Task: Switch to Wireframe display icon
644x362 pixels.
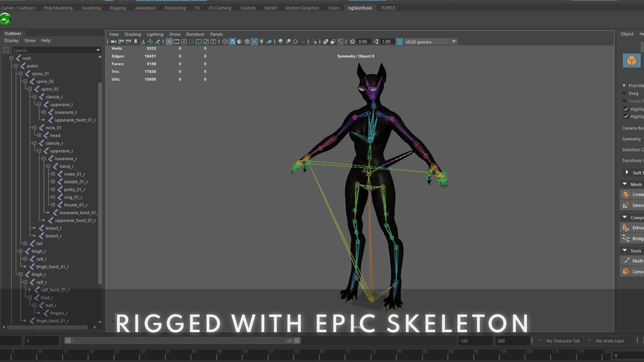Action: [x=225, y=42]
